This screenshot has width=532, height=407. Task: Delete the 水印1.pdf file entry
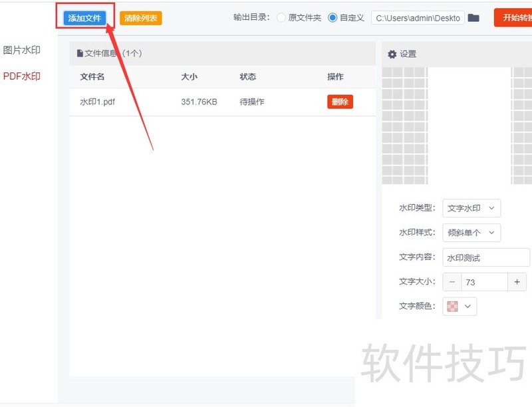coord(340,102)
